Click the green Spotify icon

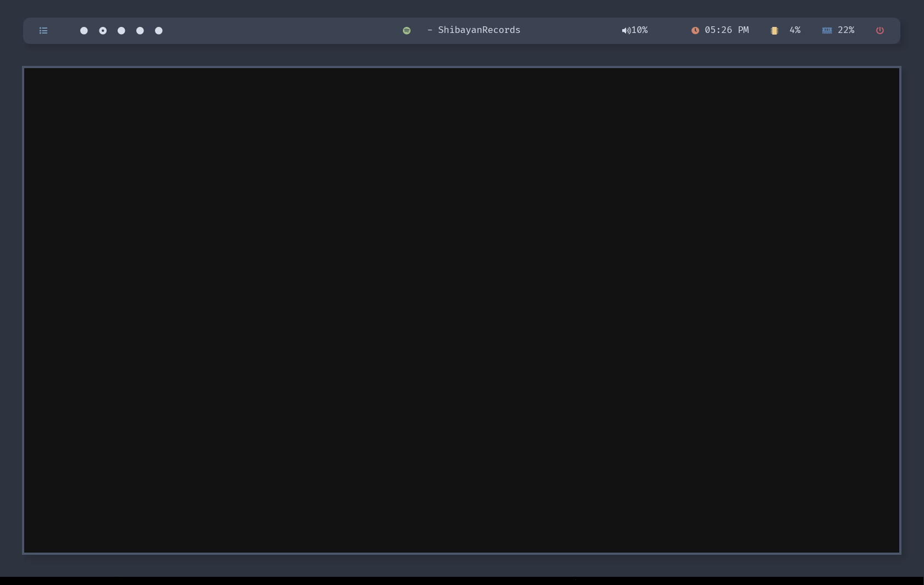click(x=407, y=31)
